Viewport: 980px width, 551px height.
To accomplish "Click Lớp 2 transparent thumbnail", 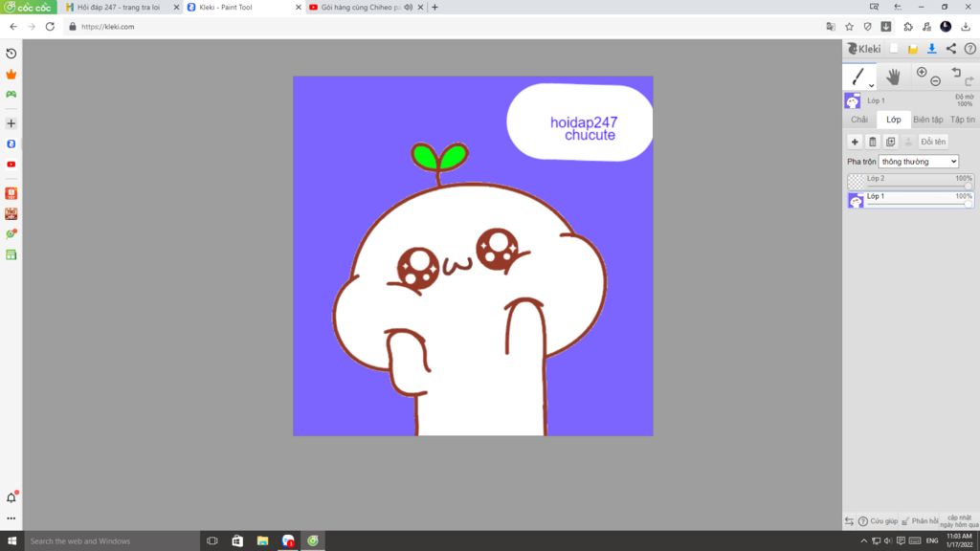I will click(x=856, y=182).
